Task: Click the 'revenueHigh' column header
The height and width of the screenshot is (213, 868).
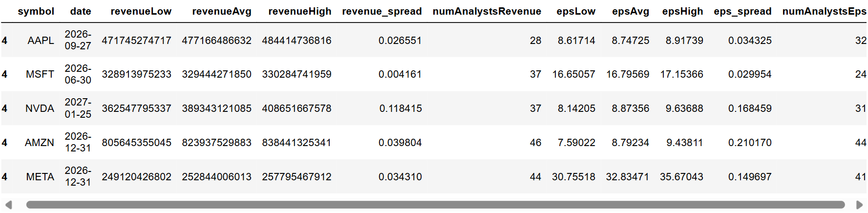Action: [x=300, y=11]
